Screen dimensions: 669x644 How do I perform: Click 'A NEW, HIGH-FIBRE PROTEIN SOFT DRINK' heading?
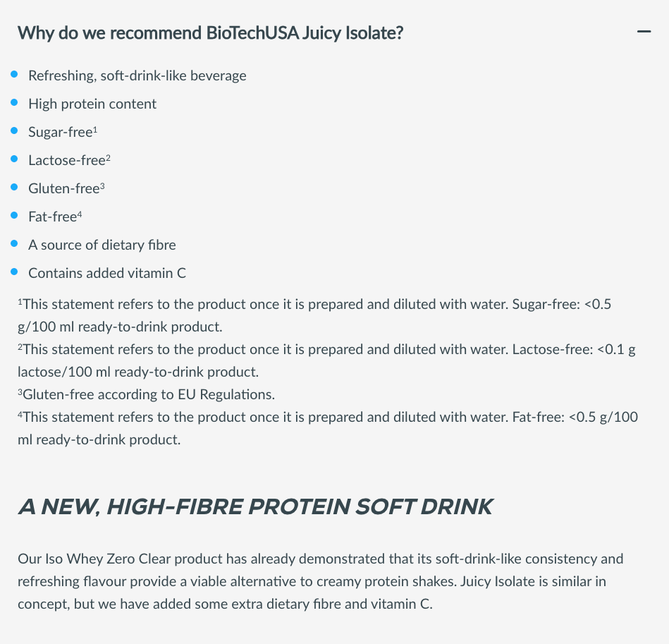[x=255, y=506]
